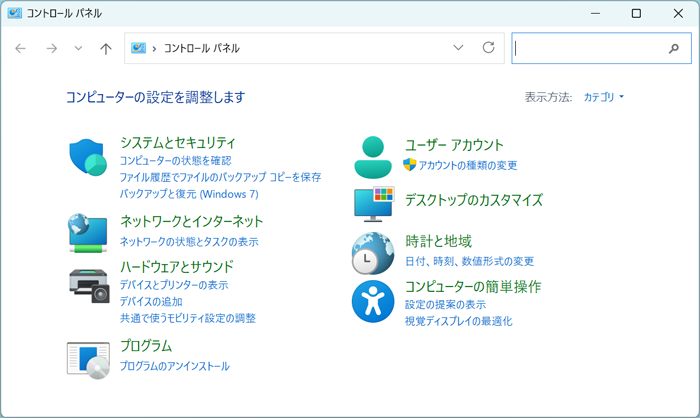Open the recent locations dropdown arrow
The height and width of the screenshot is (418, 700).
pos(78,48)
